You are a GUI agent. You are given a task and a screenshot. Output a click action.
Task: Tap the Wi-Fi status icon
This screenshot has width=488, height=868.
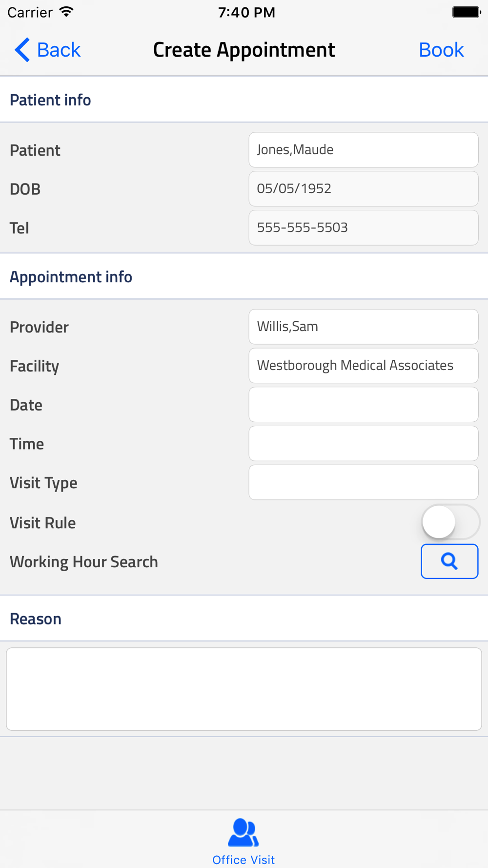(x=66, y=12)
